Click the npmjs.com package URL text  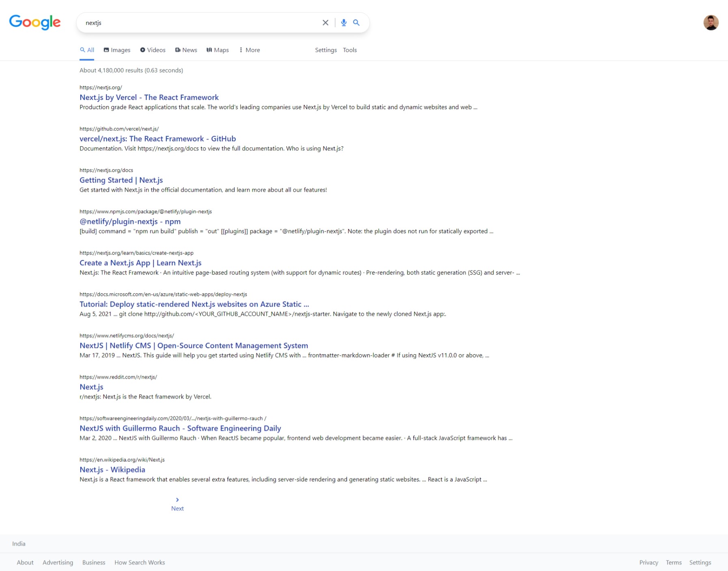(x=146, y=212)
